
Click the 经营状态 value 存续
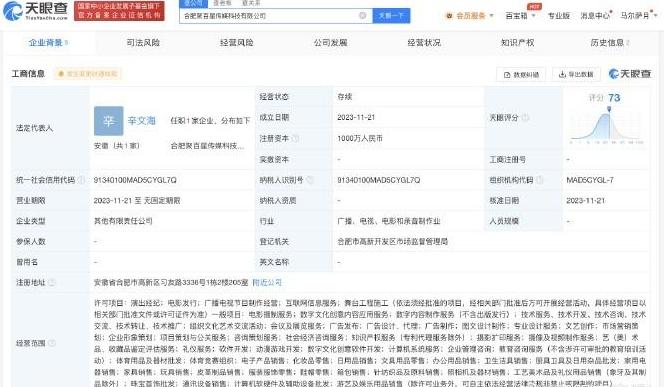345,97
